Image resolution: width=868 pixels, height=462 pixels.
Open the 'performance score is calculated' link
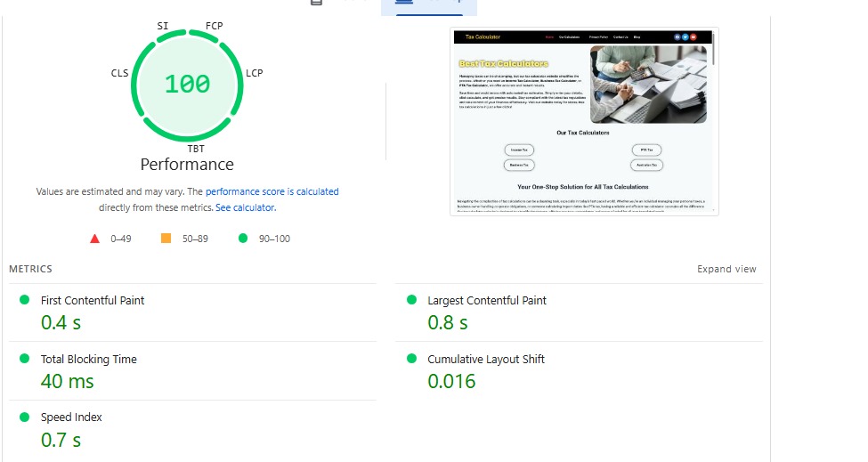pos(272,191)
